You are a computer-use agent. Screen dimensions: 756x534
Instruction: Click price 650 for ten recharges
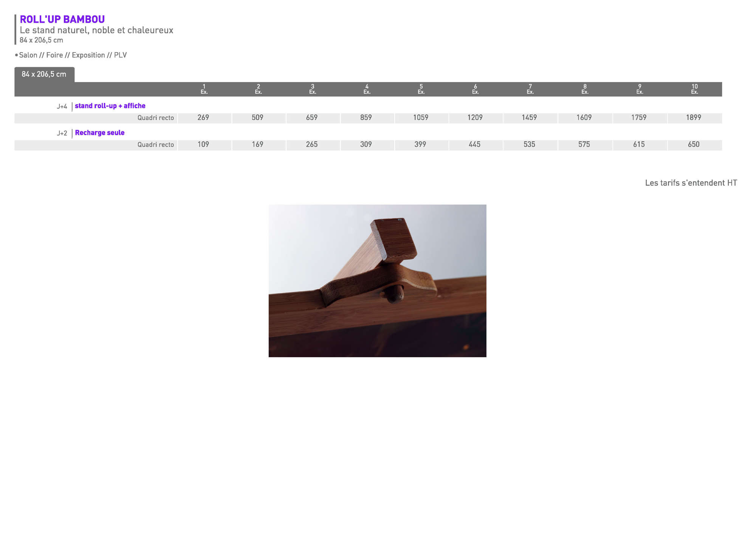(694, 145)
